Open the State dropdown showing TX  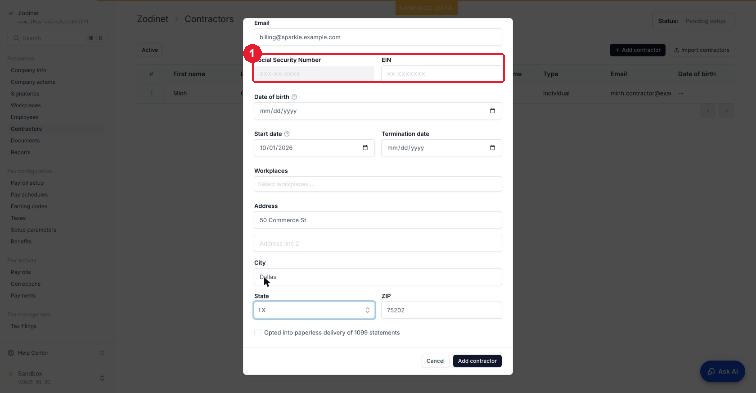click(314, 310)
